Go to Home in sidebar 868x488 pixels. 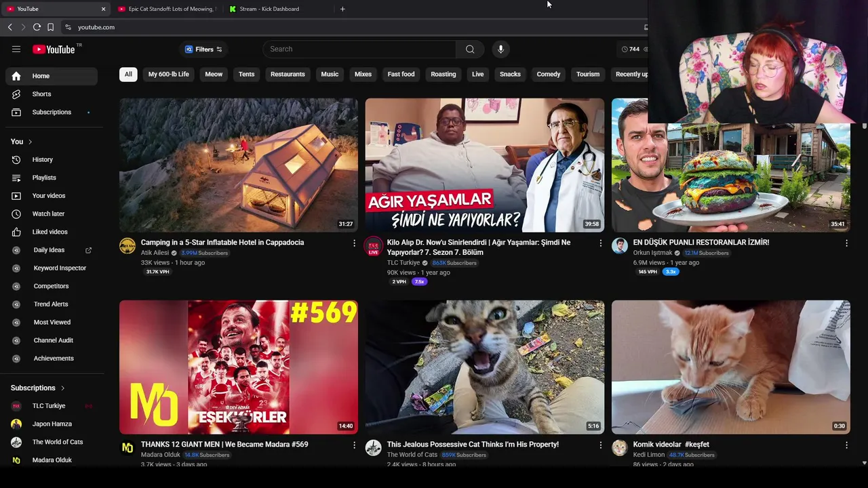point(52,76)
